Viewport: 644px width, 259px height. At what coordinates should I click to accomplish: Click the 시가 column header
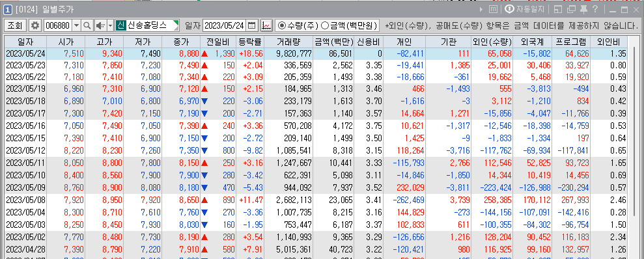tap(66, 42)
